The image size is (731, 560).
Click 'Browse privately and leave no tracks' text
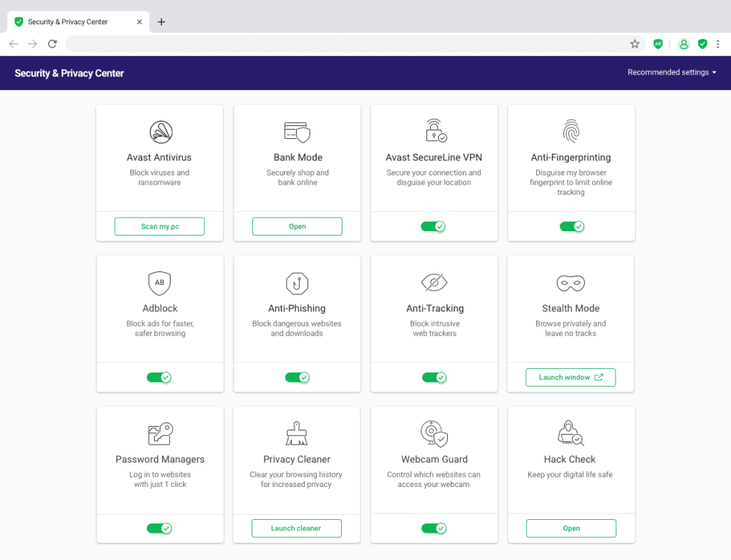570,329
